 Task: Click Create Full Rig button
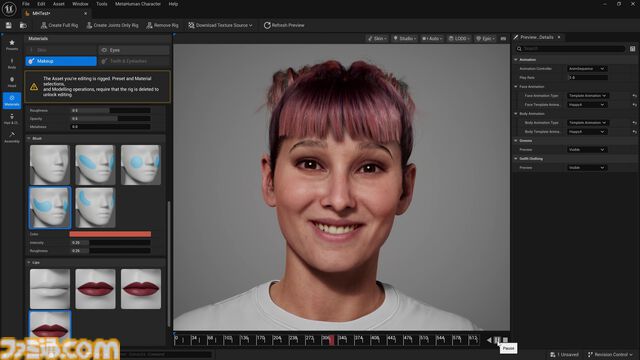point(59,25)
